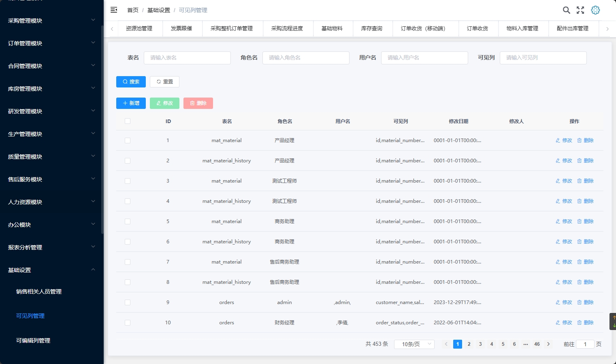Click the 前往 page jump input
The image size is (616, 364).
pos(585,344)
